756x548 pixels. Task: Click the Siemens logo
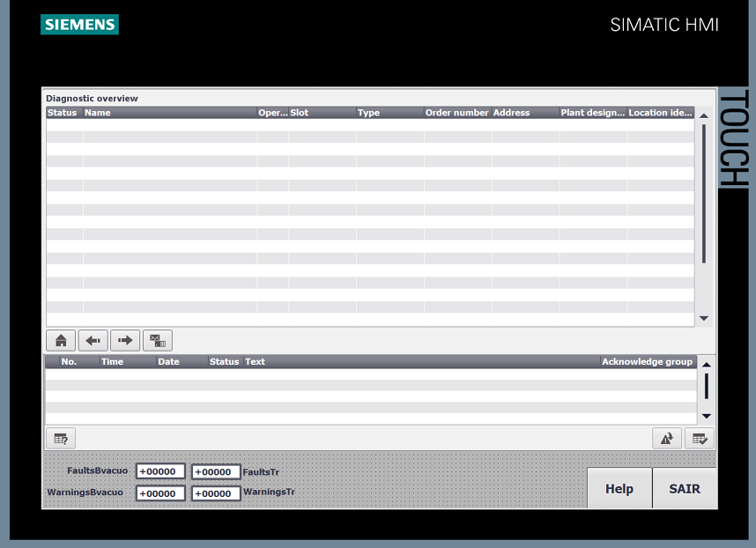click(79, 25)
